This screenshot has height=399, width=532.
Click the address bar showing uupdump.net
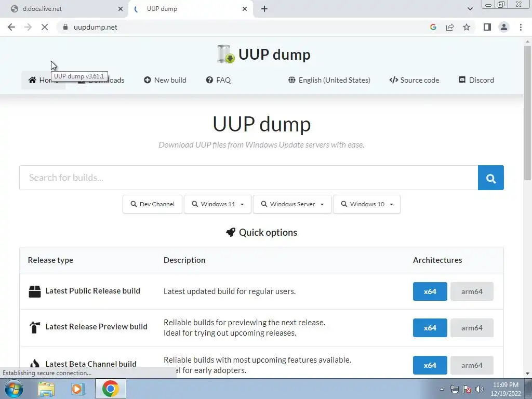click(96, 27)
